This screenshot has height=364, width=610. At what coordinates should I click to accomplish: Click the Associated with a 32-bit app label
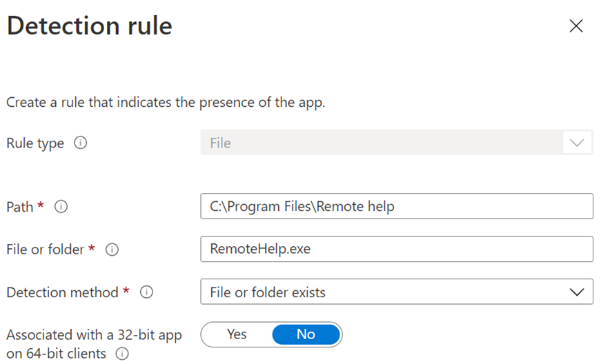[x=94, y=335]
